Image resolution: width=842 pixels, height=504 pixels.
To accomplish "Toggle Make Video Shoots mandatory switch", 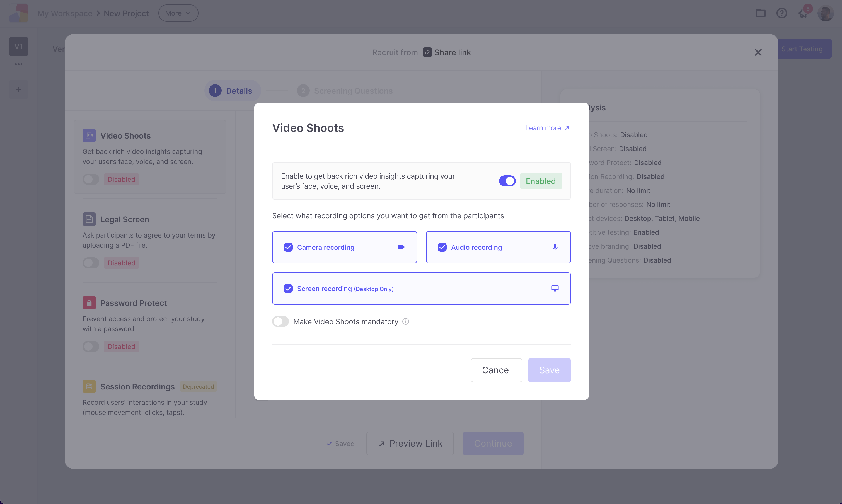I will point(280,321).
